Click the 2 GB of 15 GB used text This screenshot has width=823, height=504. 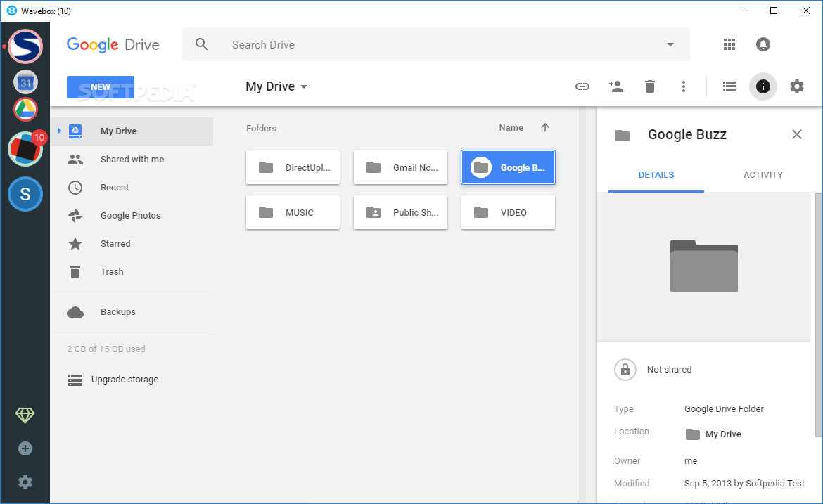pyautogui.click(x=106, y=349)
